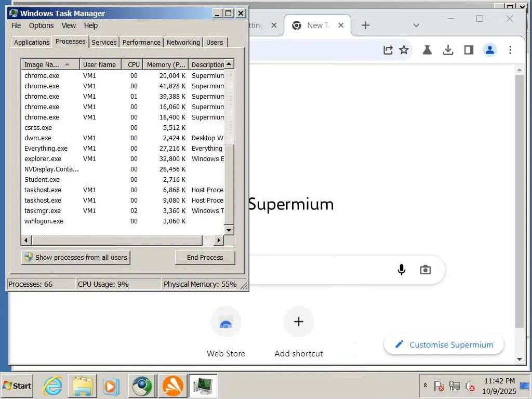
Task: Switch to the Services tab
Action: pos(104,43)
